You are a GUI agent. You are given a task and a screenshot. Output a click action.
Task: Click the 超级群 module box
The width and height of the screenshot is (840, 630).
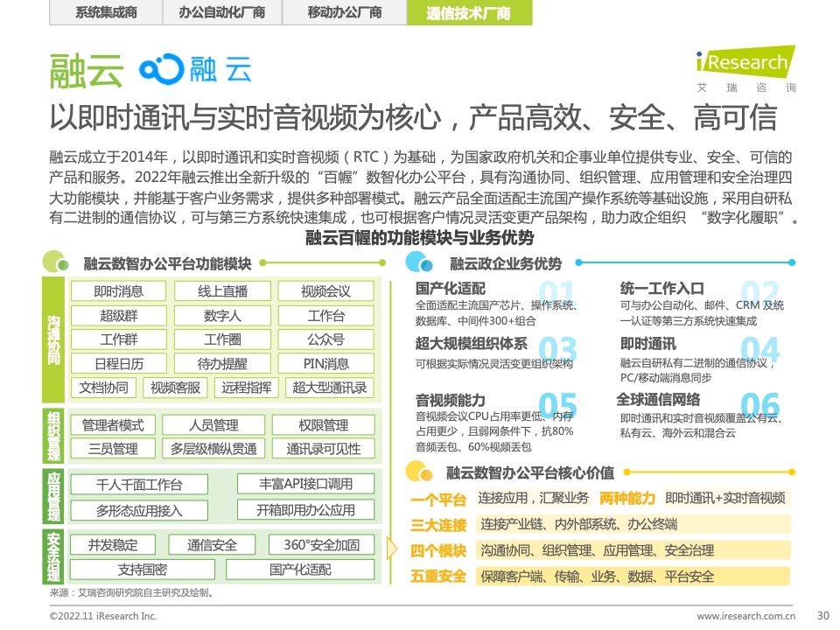tap(118, 316)
